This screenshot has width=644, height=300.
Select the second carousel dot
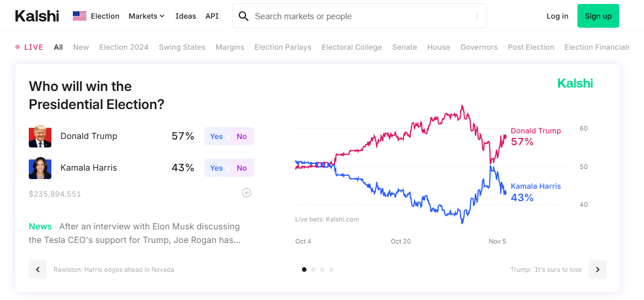pyautogui.click(x=313, y=269)
